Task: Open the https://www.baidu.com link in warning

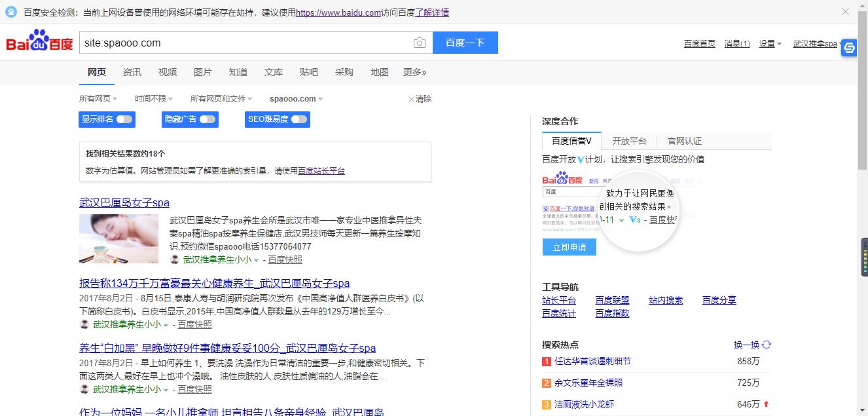Action: click(x=338, y=12)
